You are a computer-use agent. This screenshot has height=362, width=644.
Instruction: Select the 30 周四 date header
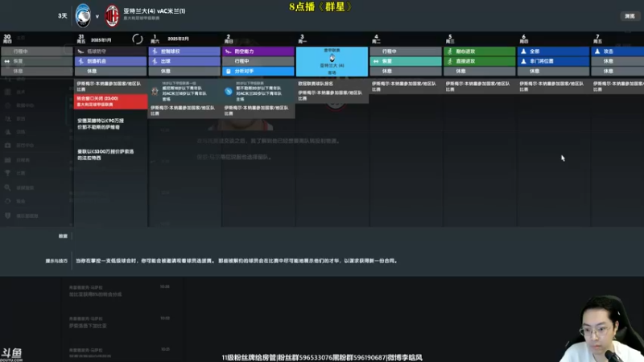(x=7, y=39)
